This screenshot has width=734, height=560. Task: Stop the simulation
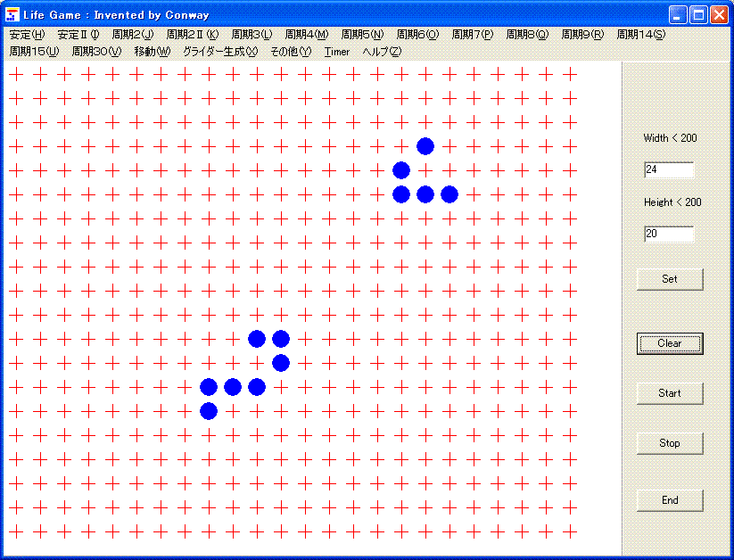coord(670,443)
